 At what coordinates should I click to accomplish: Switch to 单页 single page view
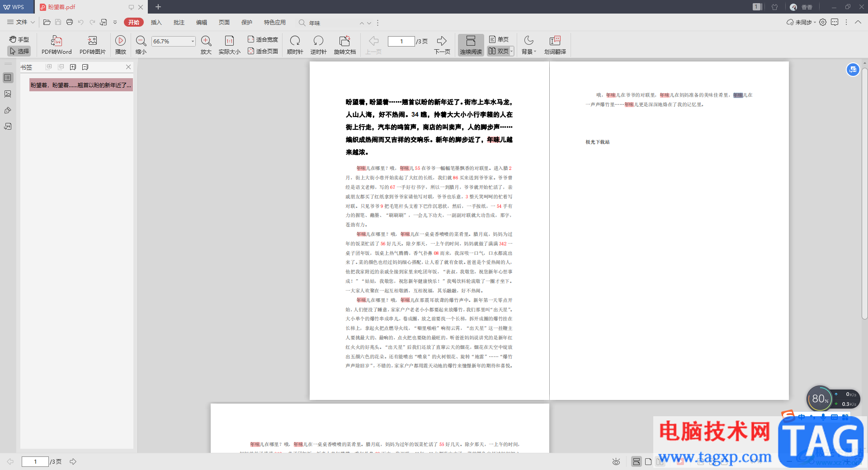click(x=499, y=39)
